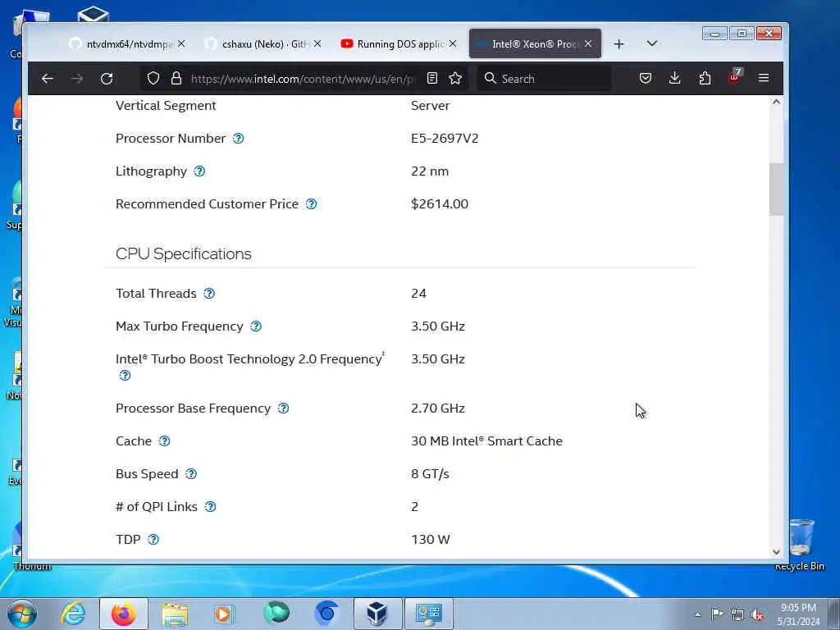
Task: Close the Intel Xeon Processor tab
Action: [588, 44]
